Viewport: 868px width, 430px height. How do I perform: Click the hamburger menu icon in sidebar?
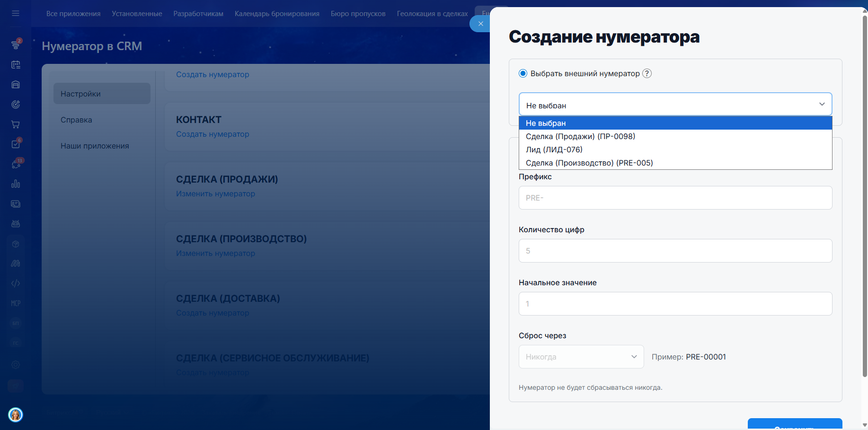16,13
